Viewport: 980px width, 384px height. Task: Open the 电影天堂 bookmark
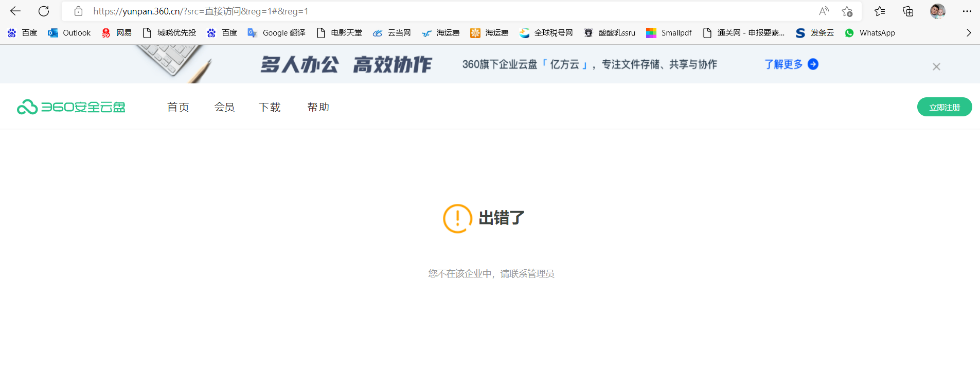click(339, 33)
